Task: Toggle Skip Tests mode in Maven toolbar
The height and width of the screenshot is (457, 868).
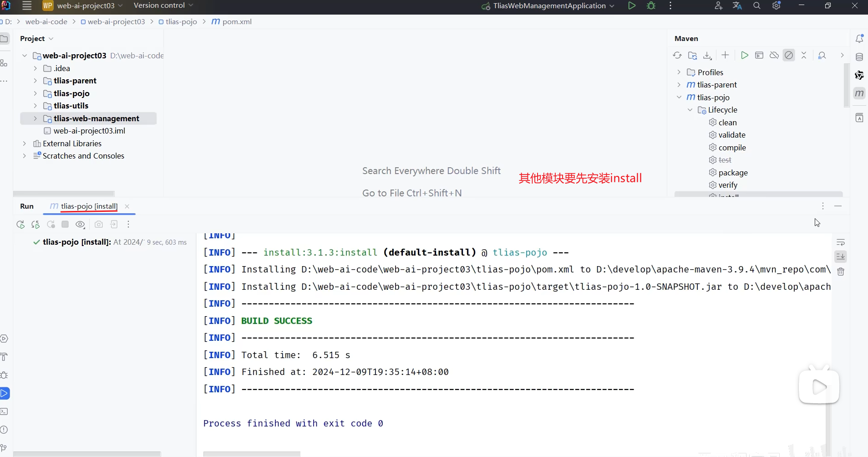Action: tap(789, 55)
